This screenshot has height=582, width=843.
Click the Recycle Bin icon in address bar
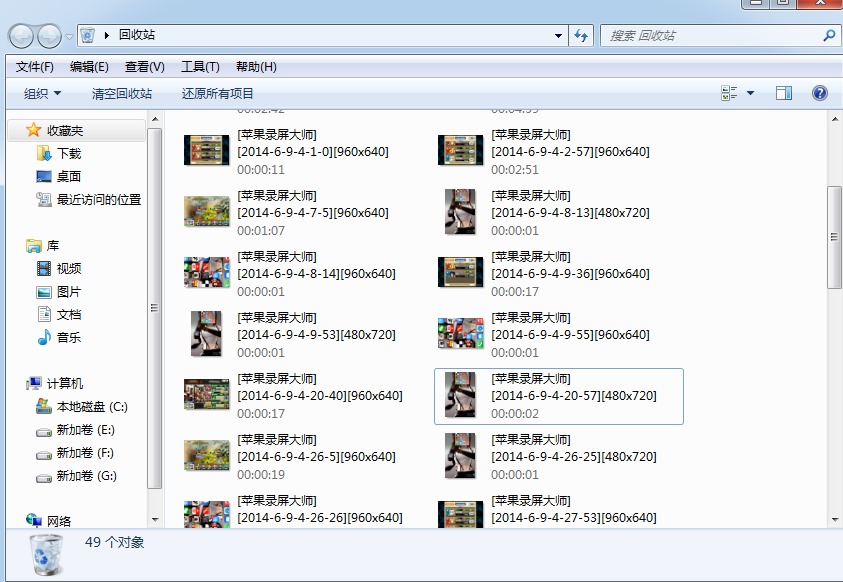[88, 35]
